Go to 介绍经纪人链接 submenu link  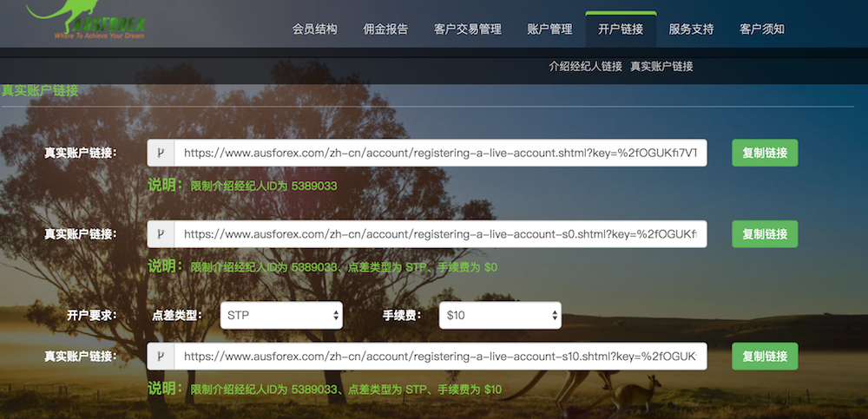click(x=585, y=67)
